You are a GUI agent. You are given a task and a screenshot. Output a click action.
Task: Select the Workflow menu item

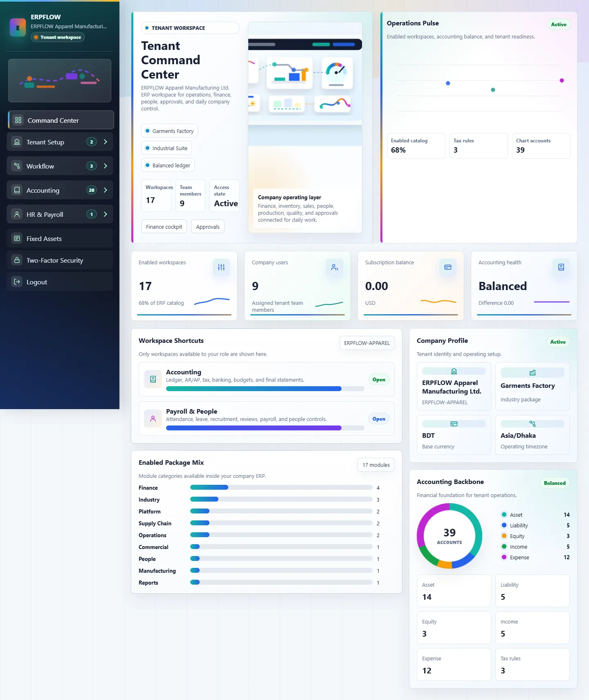point(60,166)
